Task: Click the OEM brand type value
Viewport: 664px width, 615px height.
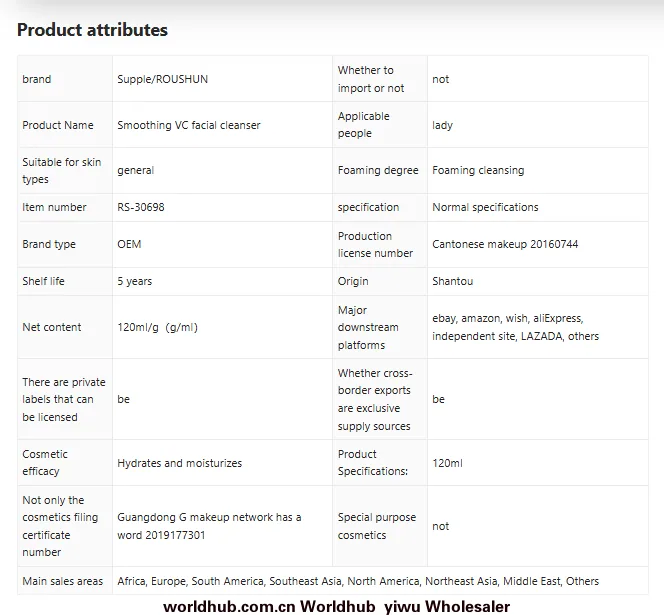Action: 129,244
